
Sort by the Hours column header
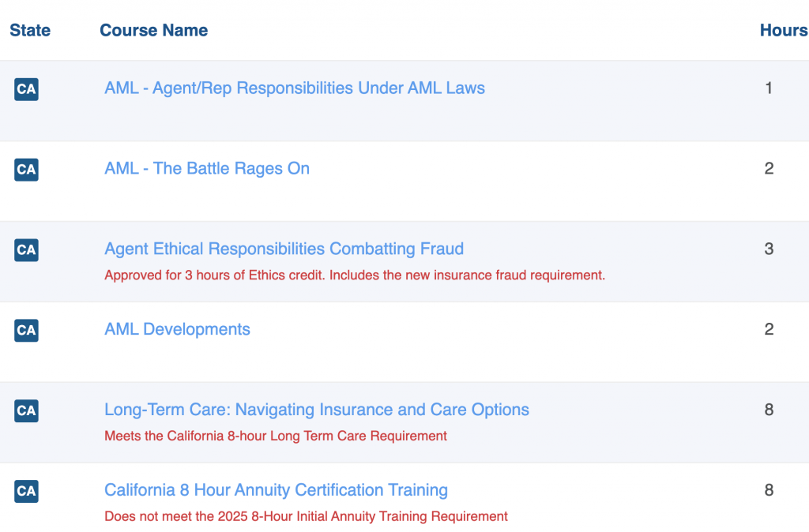point(783,31)
